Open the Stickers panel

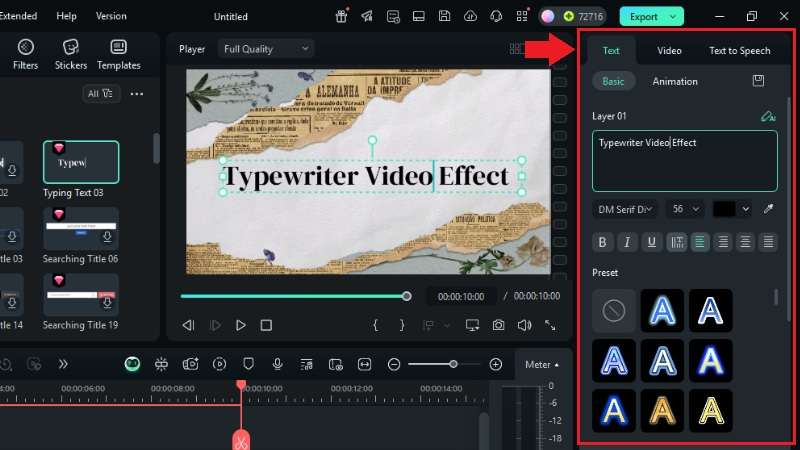70,54
